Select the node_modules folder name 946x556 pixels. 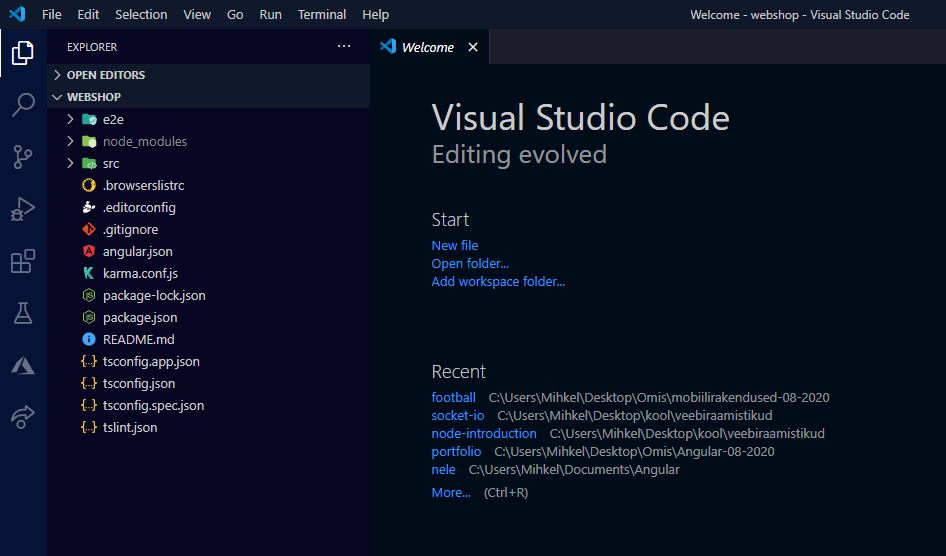point(145,141)
